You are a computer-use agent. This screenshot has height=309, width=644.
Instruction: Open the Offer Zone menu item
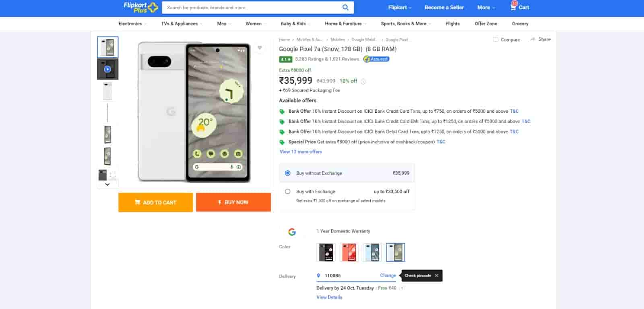tap(485, 24)
